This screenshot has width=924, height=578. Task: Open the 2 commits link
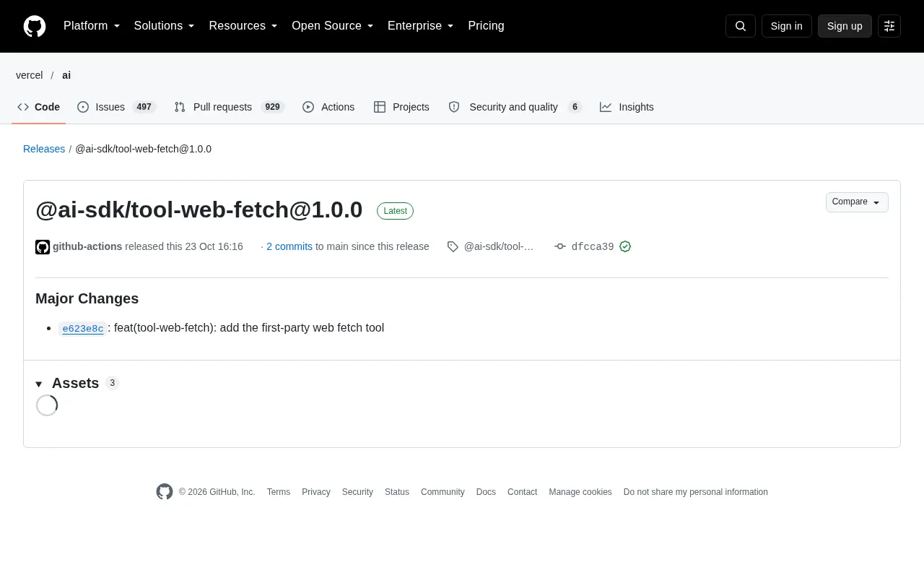[289, 246]
